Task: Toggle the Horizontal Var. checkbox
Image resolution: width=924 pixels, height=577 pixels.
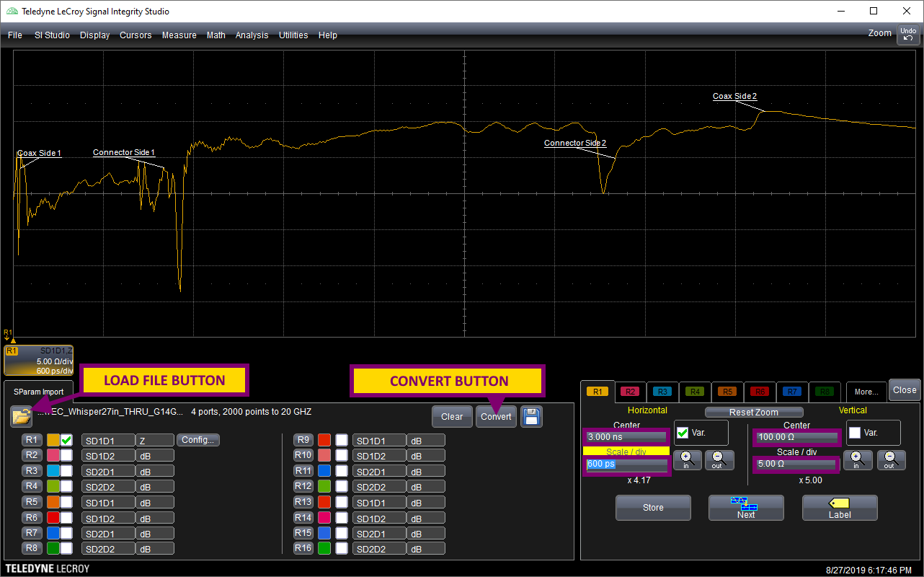Action: (x=683, y=433)
